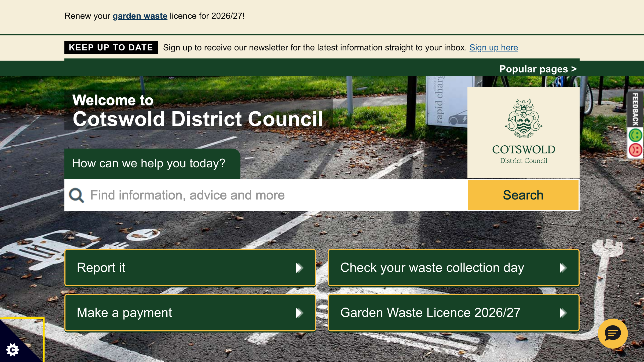Viewport: 644px width, 362px height.
Task: Click the magnifying glass search icon
Action: (76, 195)
